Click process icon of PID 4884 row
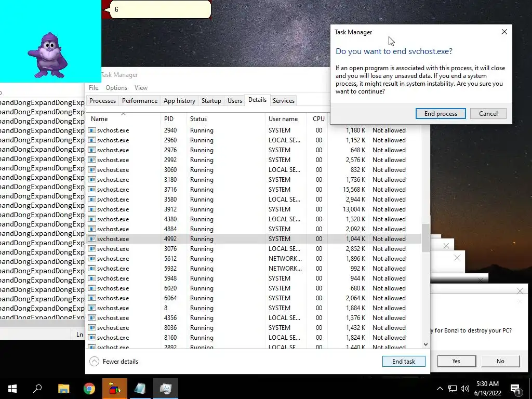The width and height of the screenshot is (532, 399). 91,229
